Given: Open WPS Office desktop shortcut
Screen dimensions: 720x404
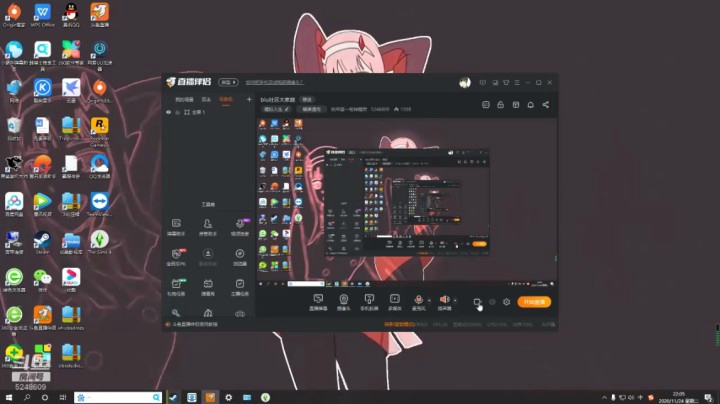Looking at the screenshot, I should (42, 15).
